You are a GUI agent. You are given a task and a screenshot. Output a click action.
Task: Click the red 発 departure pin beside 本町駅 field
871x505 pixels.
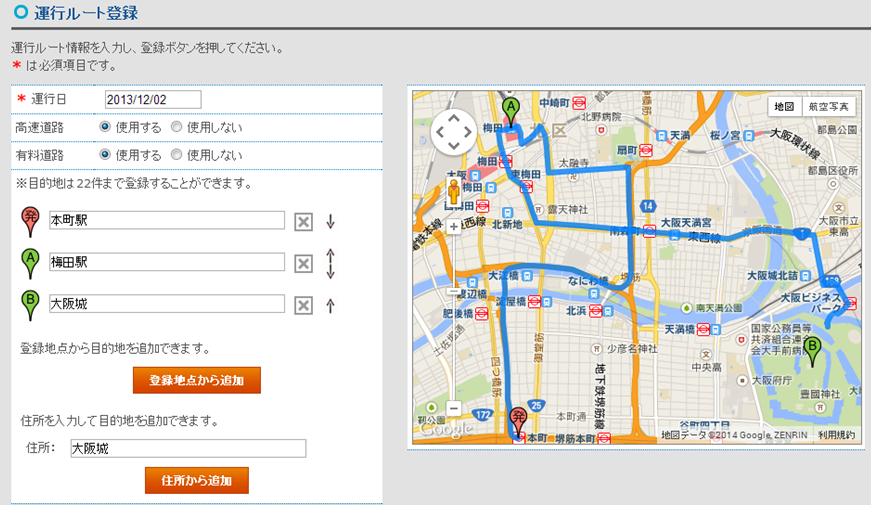click(x=30, y=221)
